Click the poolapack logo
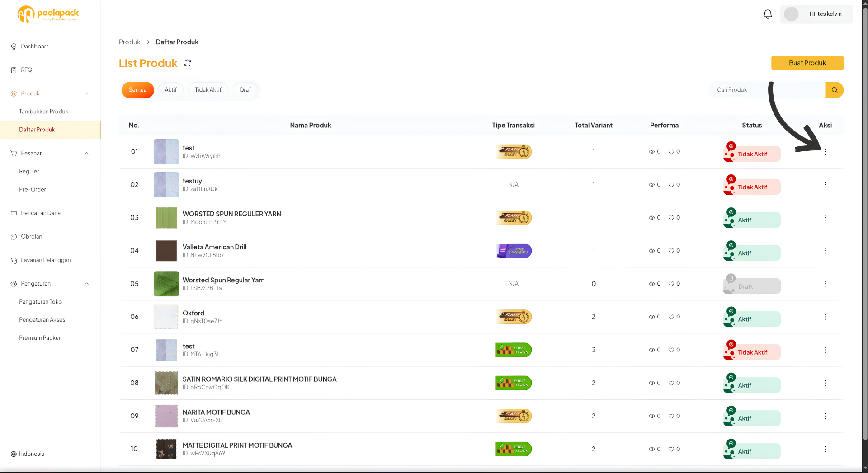The width and height of the screenshot is (868, 473). pyautogui.click(x=48, y=14)
